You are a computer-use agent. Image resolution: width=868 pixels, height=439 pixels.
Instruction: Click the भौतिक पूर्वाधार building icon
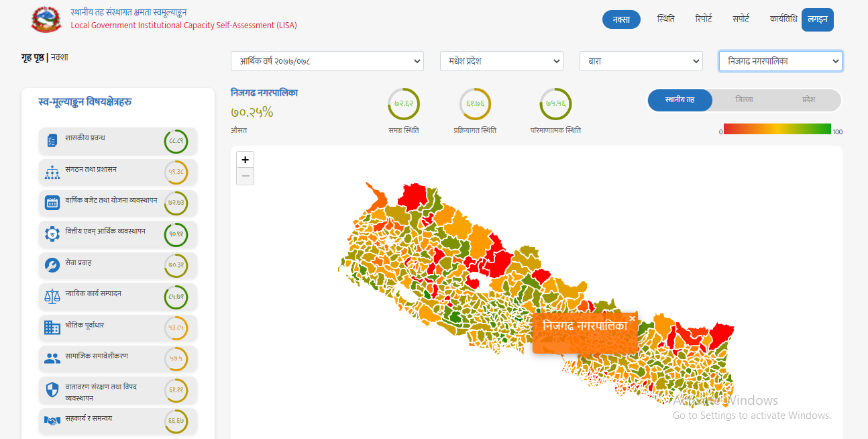click(52, 328)
